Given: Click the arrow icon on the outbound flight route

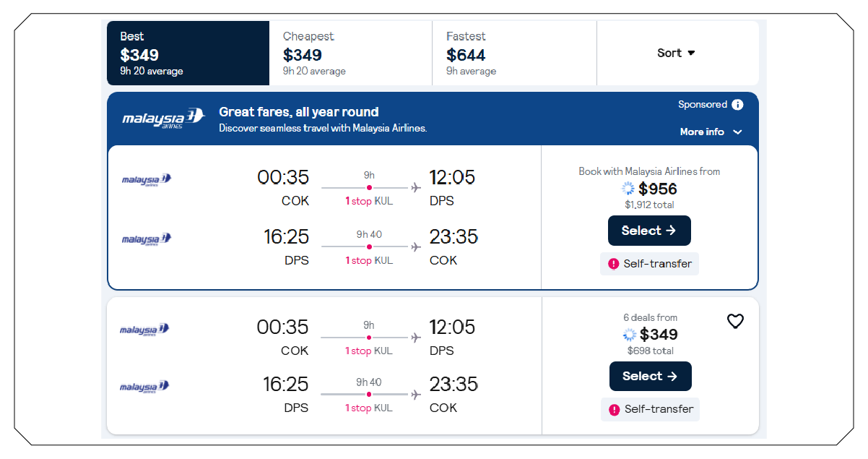Looking at the screenshot, I should (415, 186).
